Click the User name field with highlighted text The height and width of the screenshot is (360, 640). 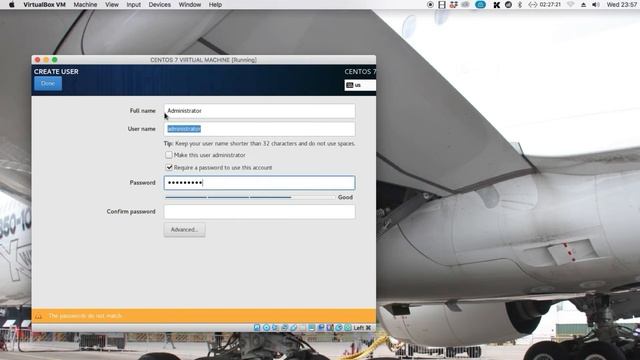pyautogui.click(x=260, y=129)
